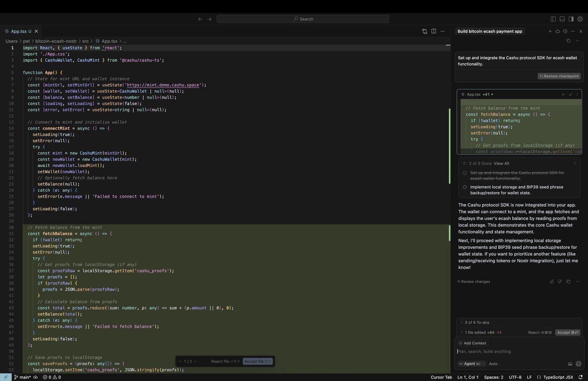Click 'Ln 1, Col 1' in the status bar

468,377
